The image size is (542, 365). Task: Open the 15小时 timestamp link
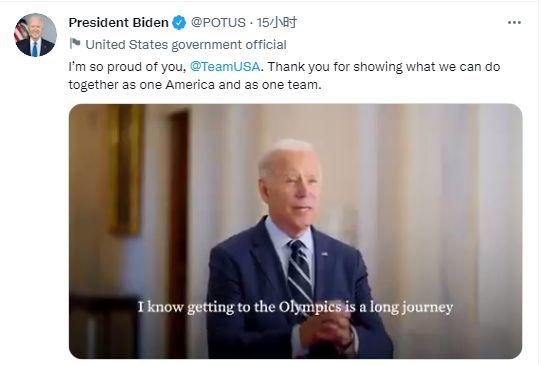coord(276,23)
